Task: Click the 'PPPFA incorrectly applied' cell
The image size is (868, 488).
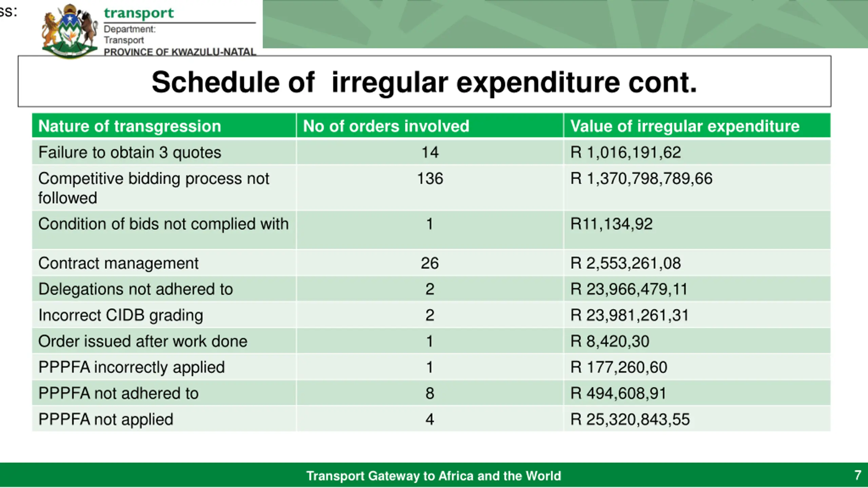Action: (x=164, y=367)
